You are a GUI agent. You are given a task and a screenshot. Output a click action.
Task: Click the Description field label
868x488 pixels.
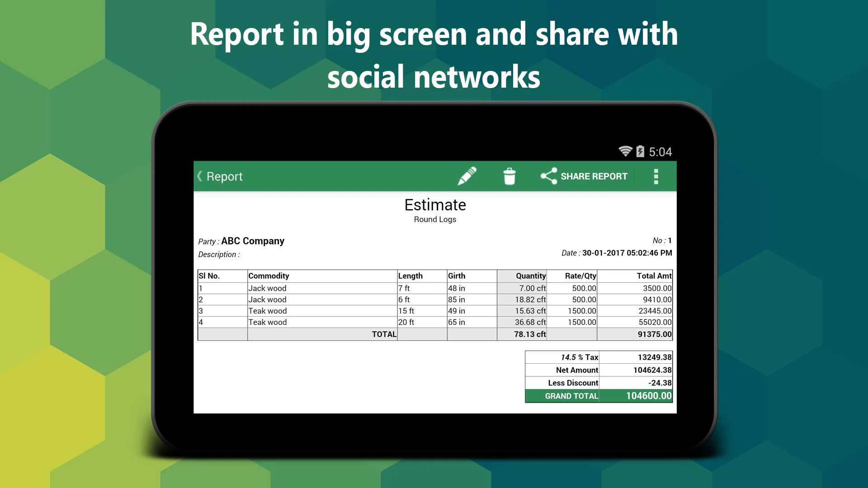[219, 254]
